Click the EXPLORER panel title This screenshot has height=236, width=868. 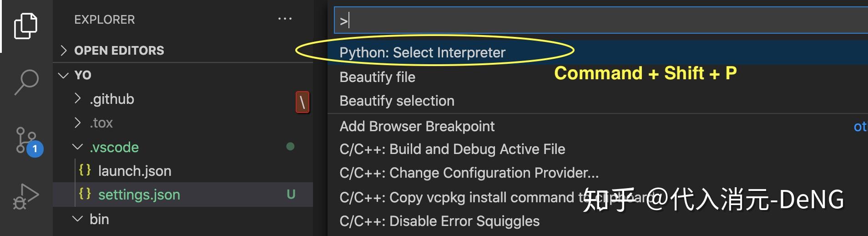[x=105, y=20]
